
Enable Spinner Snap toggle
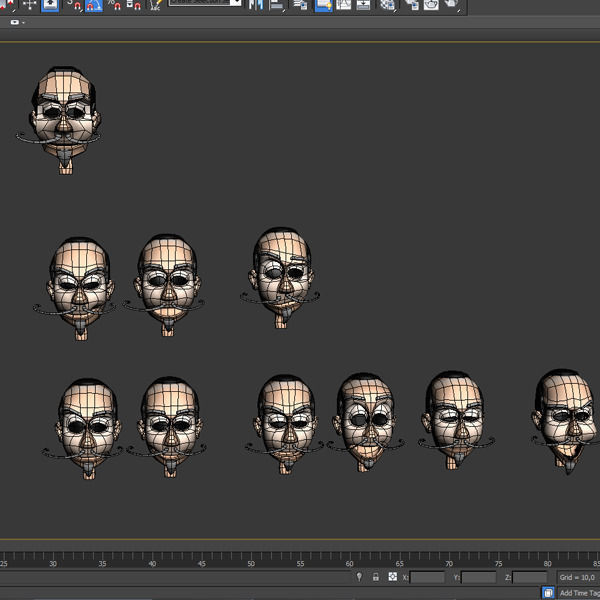(134, 4)
